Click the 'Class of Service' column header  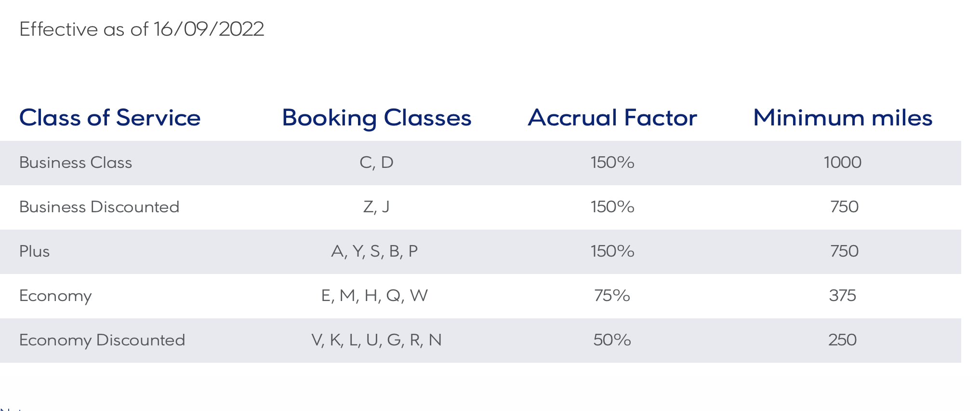pyautogui.click(x=110, y=118)
